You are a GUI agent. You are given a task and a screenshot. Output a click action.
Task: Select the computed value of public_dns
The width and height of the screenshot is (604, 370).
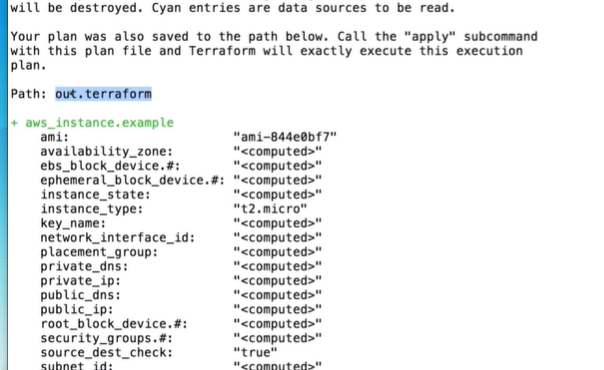pos(277,295)
